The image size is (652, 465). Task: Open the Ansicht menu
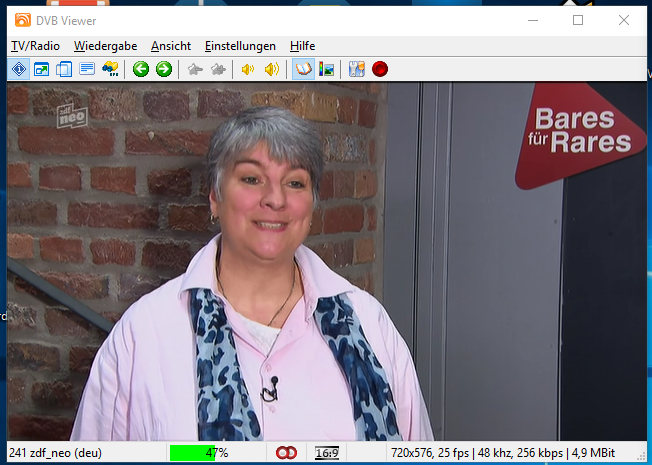tap(171, 46)
